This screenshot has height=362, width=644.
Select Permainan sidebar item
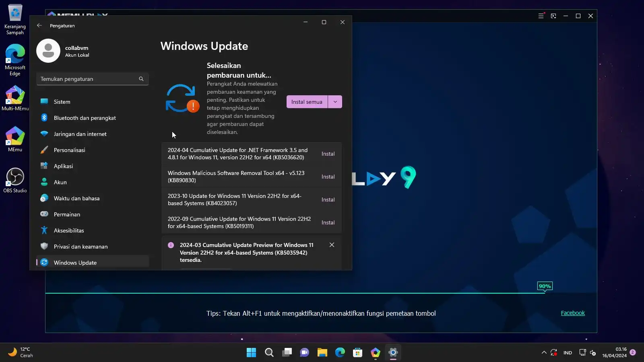[93, 214]
